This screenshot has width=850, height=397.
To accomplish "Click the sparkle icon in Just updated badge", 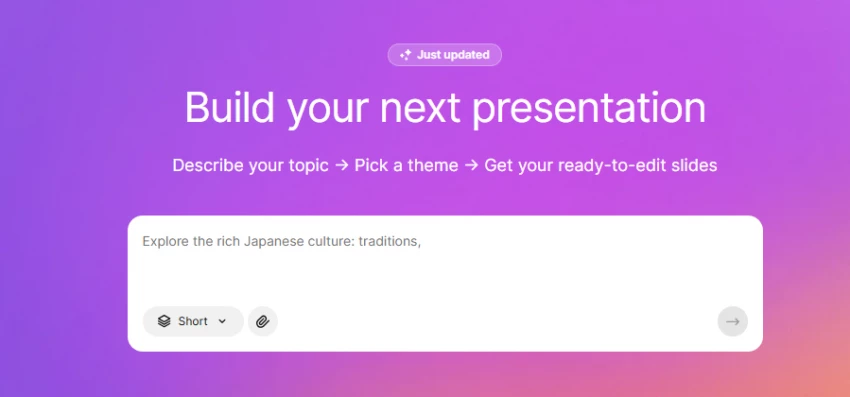I will tap(405, 55).
